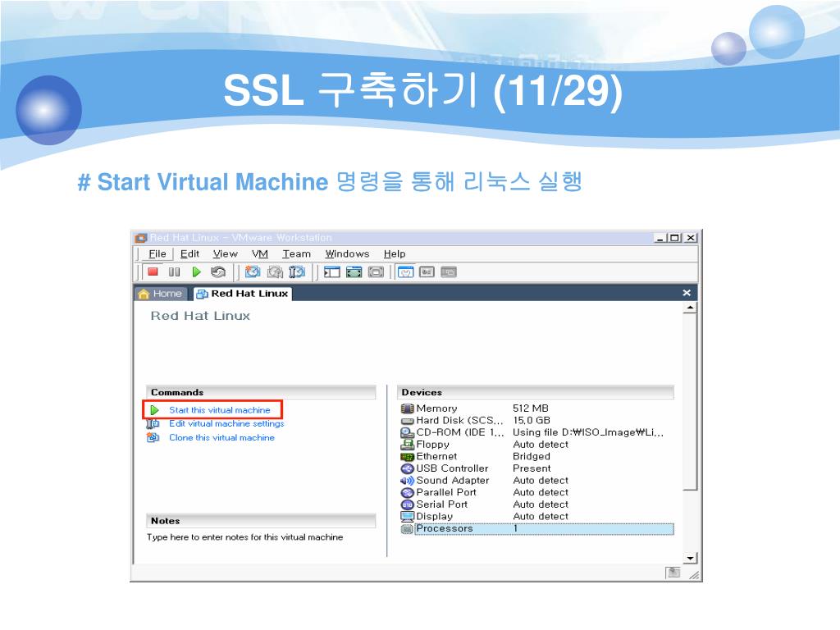Screen dimensions: 840x630
Task: Click the green Start arrow icon under Commands
Action: point(155,410)
